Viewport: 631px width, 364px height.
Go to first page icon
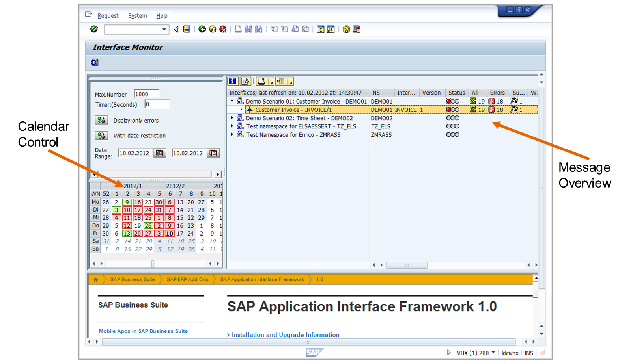[274, 29]
